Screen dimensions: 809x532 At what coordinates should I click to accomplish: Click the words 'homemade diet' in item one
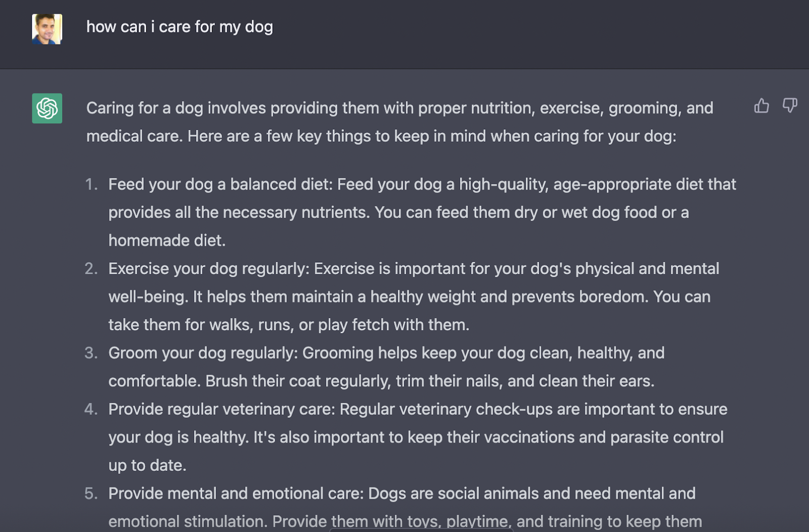tap(166, 241)
